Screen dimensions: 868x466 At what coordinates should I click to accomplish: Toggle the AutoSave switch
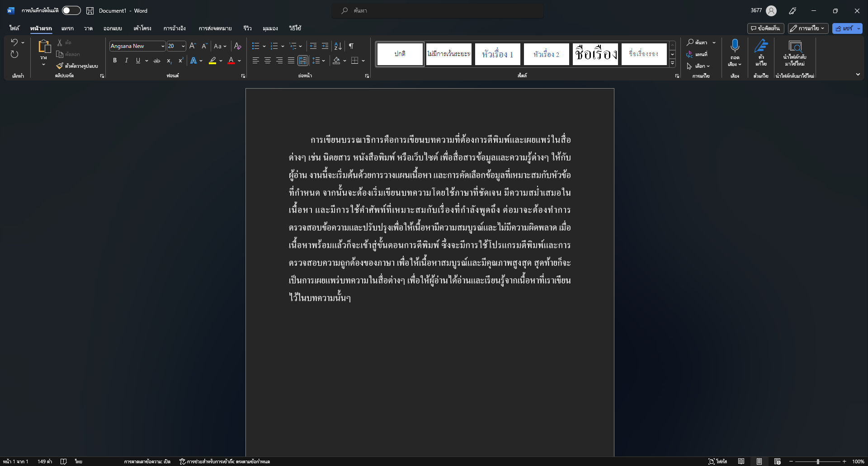point(71,10)
